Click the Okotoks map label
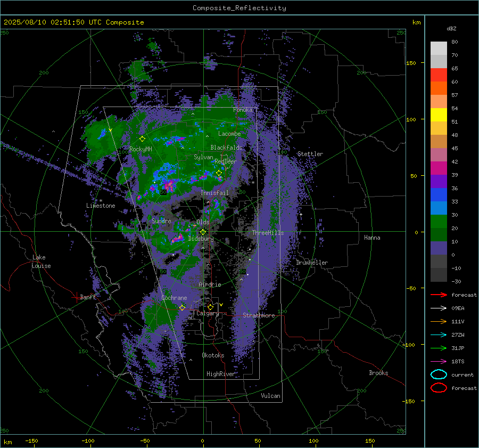This screenshot has width=479, height=448. tap(213, 355)
